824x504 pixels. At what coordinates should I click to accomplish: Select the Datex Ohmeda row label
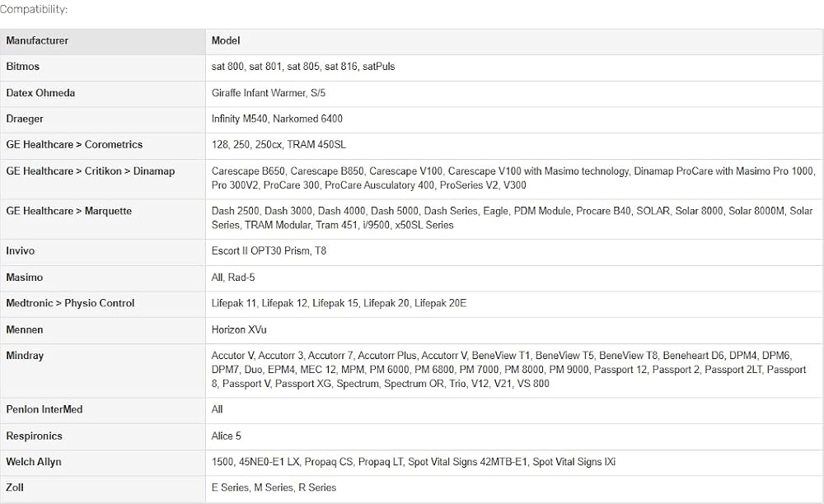(x=102, y=94)
